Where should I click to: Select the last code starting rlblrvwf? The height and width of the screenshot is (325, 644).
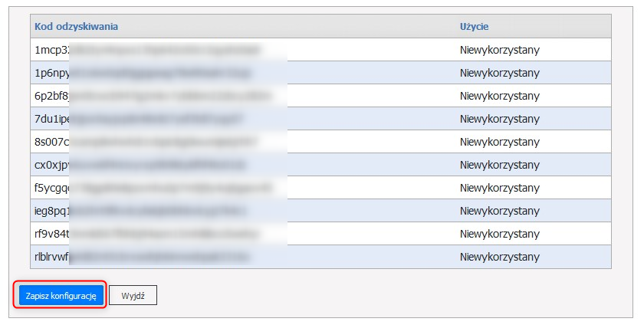coord(53,257)
